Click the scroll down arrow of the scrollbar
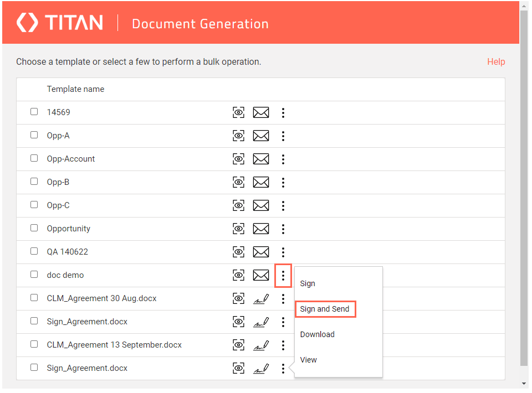Viewport: 532px width, 393px height. (524, 384)
